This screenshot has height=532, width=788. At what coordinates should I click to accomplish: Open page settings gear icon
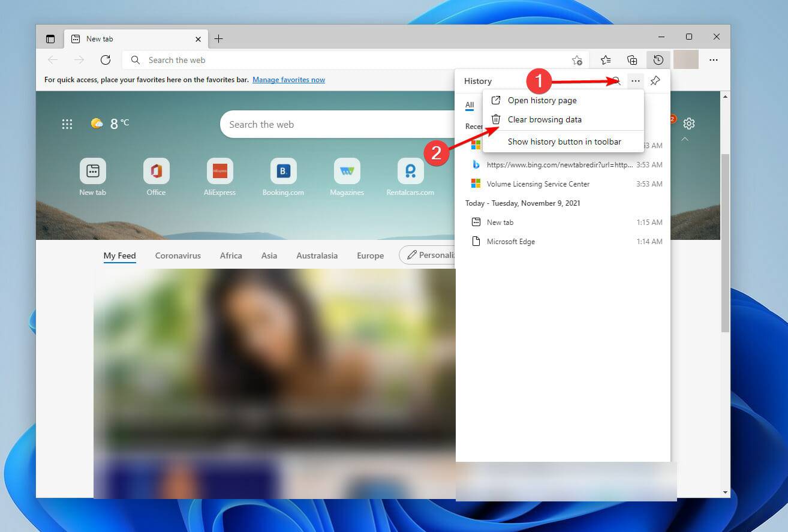click(689, 124)
